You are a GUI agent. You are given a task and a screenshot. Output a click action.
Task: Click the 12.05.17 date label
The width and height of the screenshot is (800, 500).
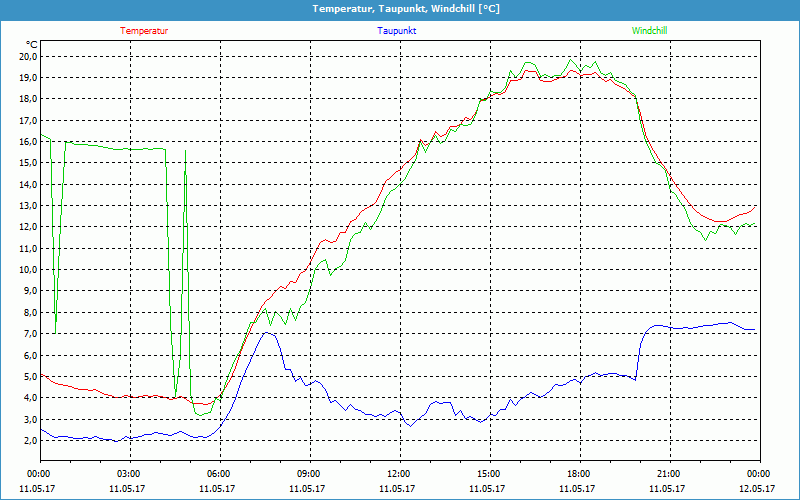point(758,489)
